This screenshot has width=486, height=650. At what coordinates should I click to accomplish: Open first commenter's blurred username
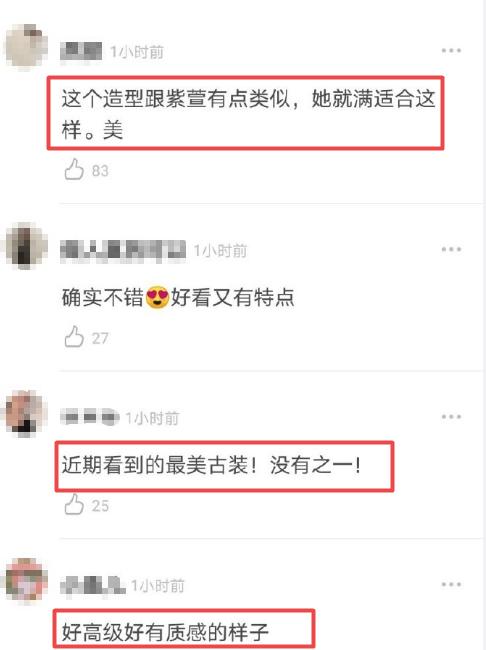coord(81,51)
